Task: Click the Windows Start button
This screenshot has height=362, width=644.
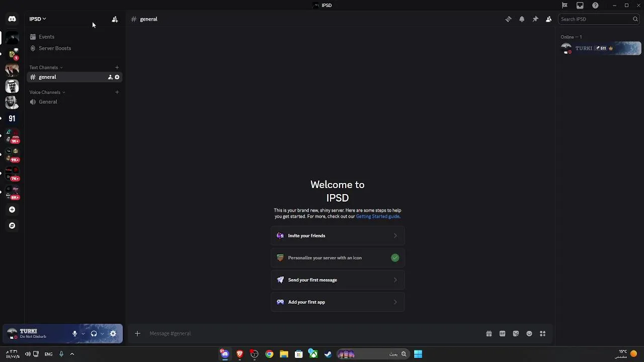Action: coord(418,354)
